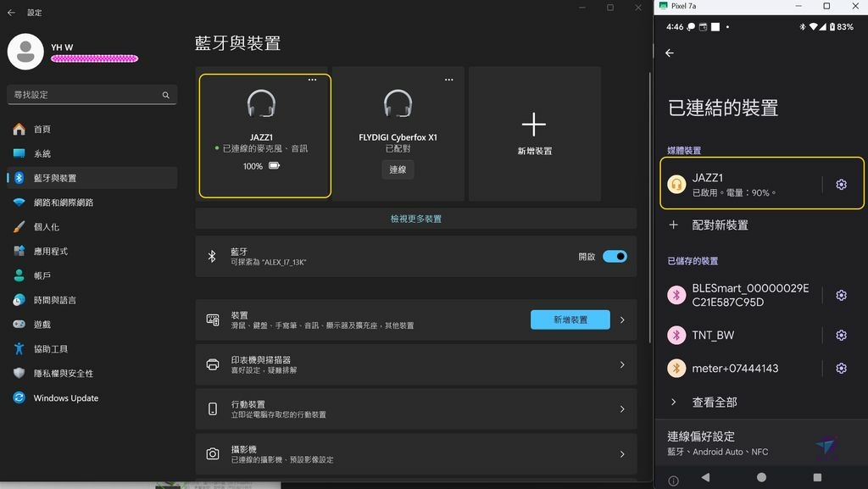
Task: Click the FLYDIGI Cyberfox X1 headset icon
Action: 398,103
